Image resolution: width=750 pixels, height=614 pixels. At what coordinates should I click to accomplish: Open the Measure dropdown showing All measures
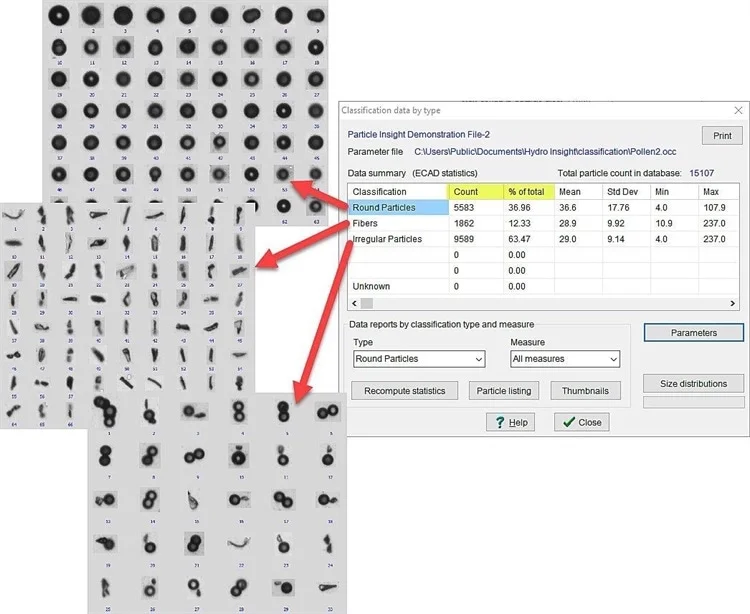[x=565, y=358]
